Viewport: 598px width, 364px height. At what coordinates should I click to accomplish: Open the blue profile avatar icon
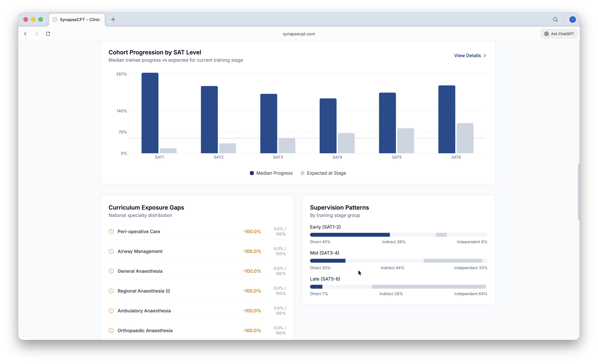572,20
